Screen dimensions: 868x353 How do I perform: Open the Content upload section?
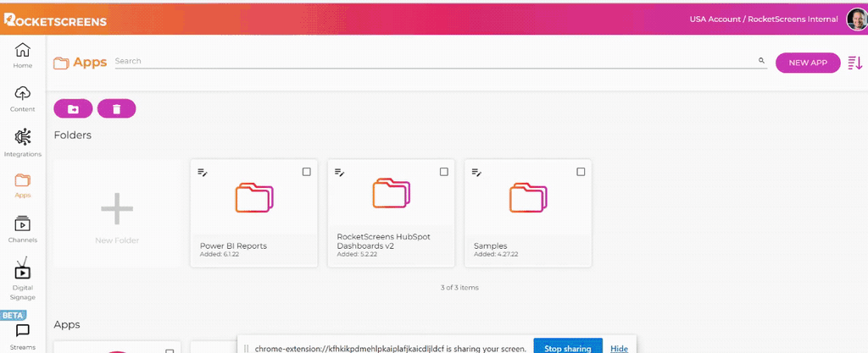point(23,99)
